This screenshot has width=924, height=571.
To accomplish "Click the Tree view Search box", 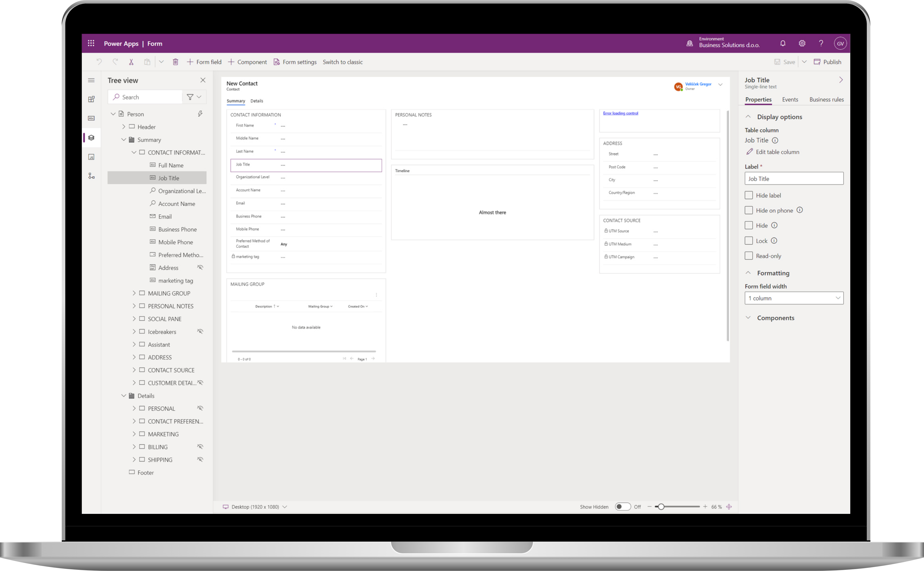I will pyautogui.click(x=145, y=97).
